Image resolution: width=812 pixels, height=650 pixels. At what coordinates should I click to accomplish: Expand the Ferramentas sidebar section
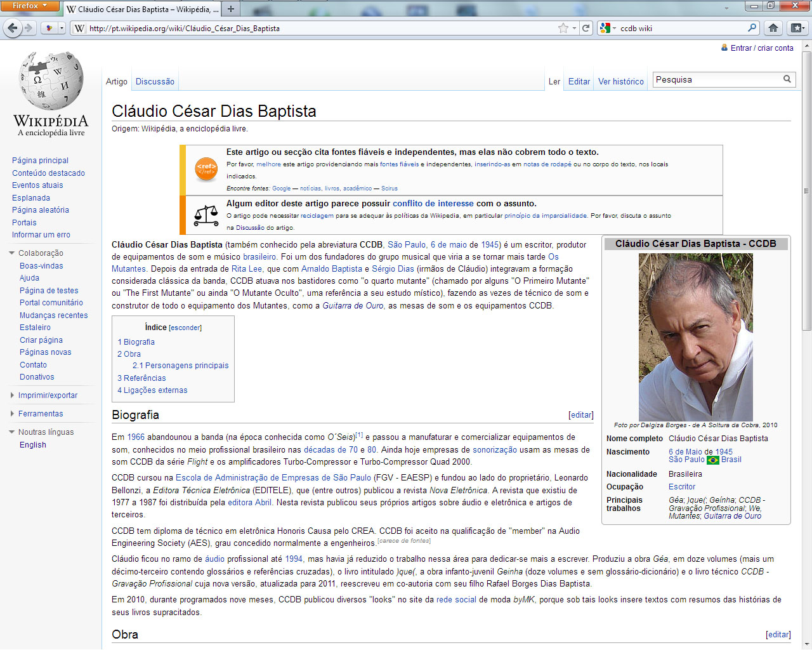coord(12,414)
